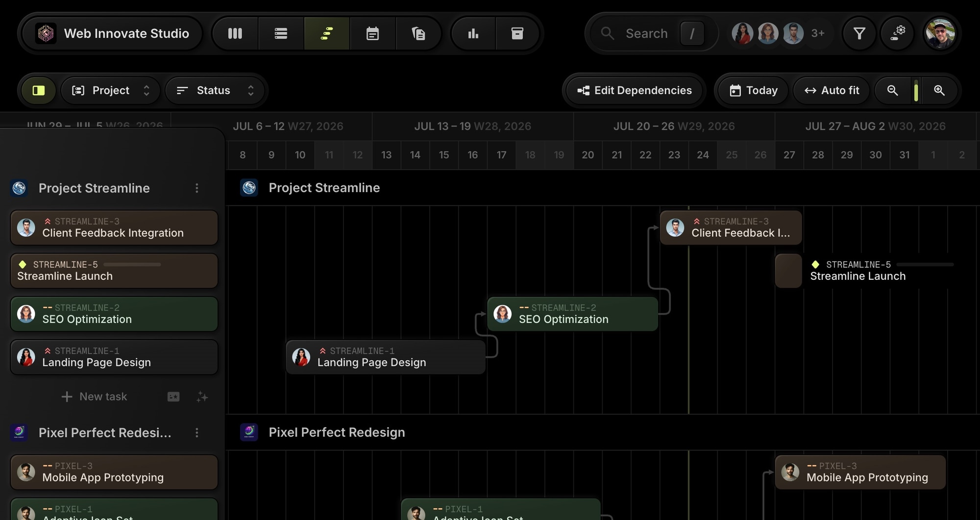The width and height of the screenshot is (980, 520).
Task: Click day 31 in the date row
Action: pos(904,155)
